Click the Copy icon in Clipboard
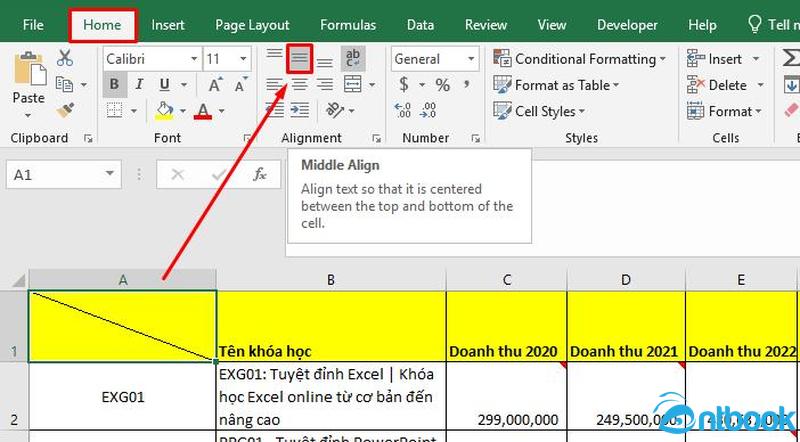The height and width of the screenshot is (442, 800). coord(64,84)
